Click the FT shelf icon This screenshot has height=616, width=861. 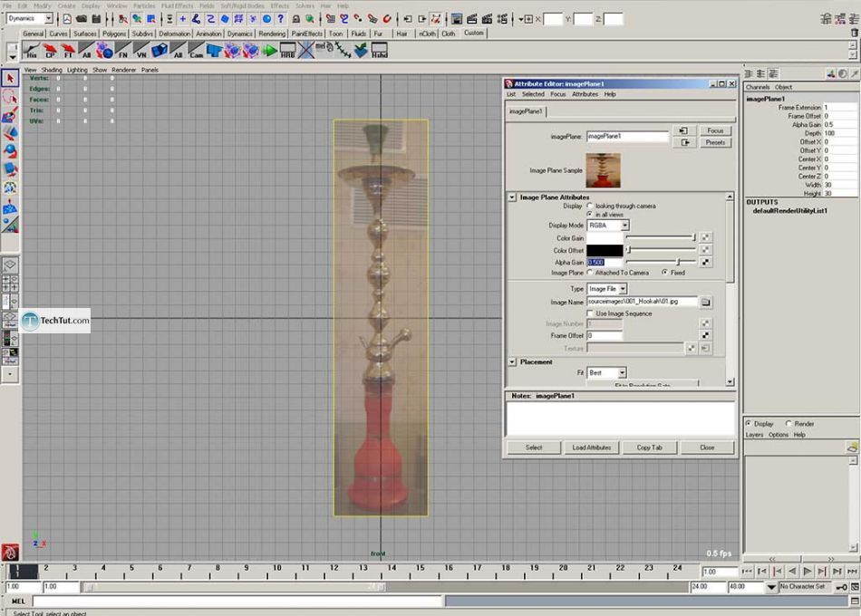(68, 51)
